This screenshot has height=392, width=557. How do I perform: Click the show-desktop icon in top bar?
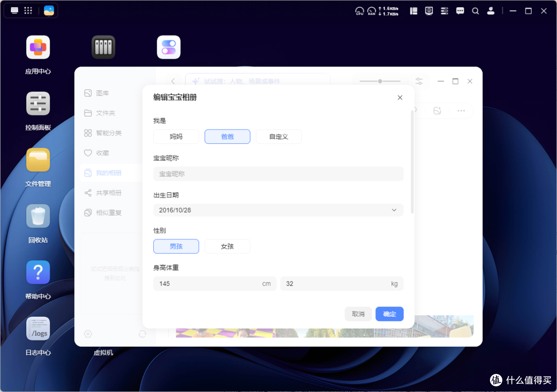14,10
